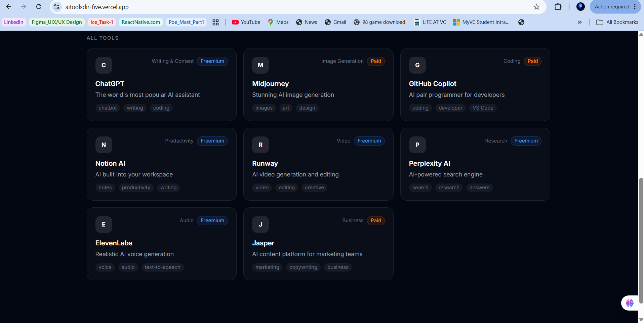Screen dimensions: 644x323
Task: Click the GitHub Copilot 'G' logo icon
Action: (x=417, y=65)
